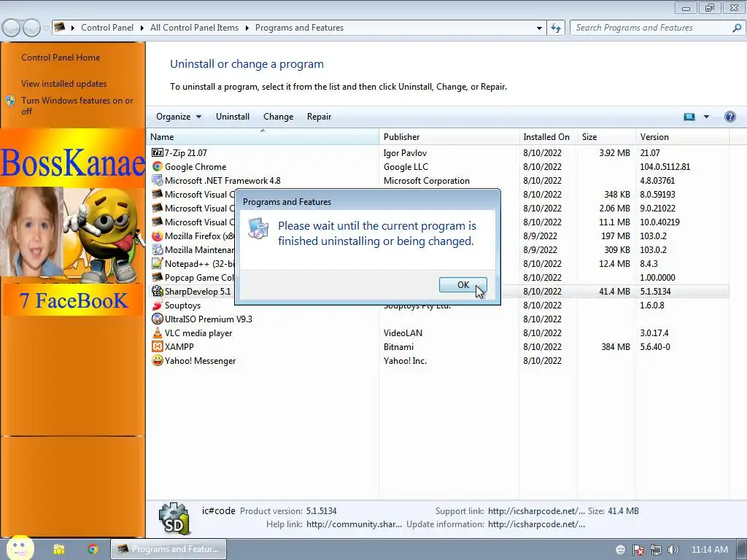Viewport: 747px width, 560px height.
Task: Click the Start orb on taskbar
Action: (20, 548)
